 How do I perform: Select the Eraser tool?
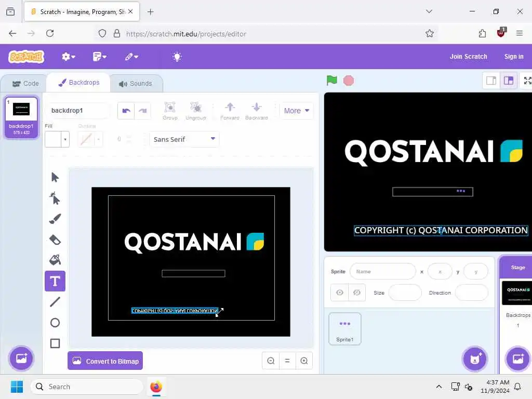55,240
